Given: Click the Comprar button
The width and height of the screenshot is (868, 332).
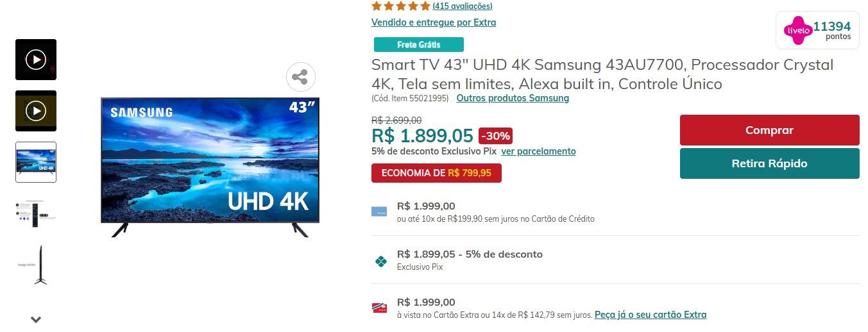Looking at the screenshot, I should tap(769, 130).
